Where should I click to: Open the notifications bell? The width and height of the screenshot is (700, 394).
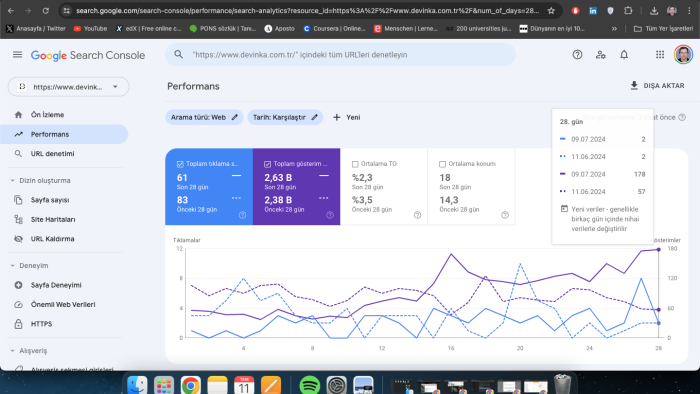[624, 54]
